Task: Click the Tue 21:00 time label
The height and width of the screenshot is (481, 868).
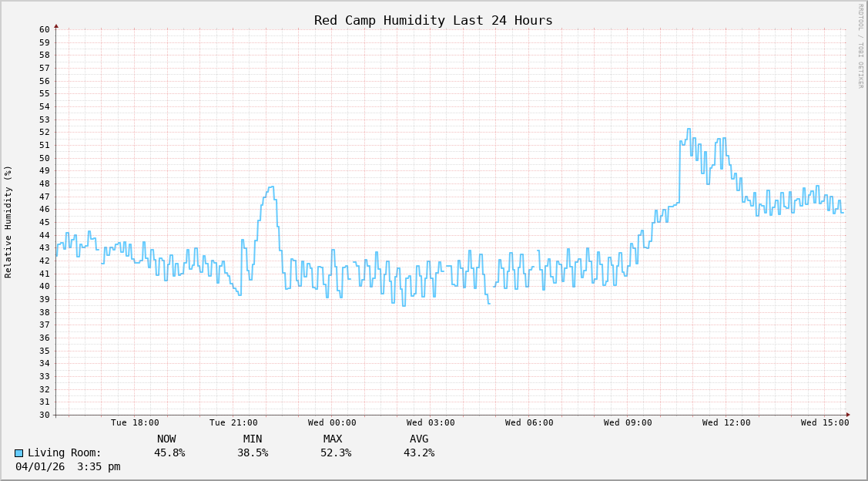Action: tap(233, 422)
